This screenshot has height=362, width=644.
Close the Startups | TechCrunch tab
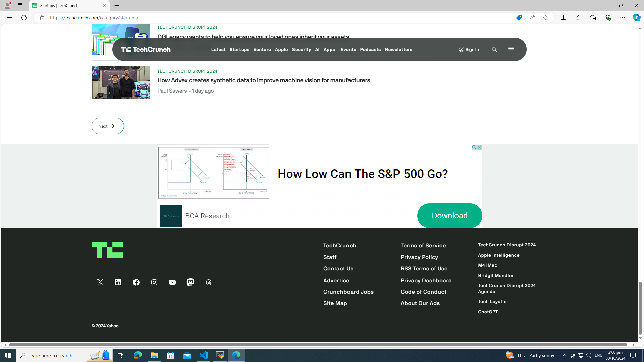[x=104, y=6]
